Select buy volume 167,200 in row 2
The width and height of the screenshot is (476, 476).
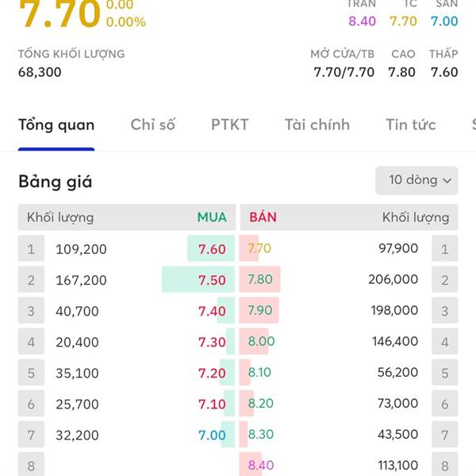(x=81, y=280)
